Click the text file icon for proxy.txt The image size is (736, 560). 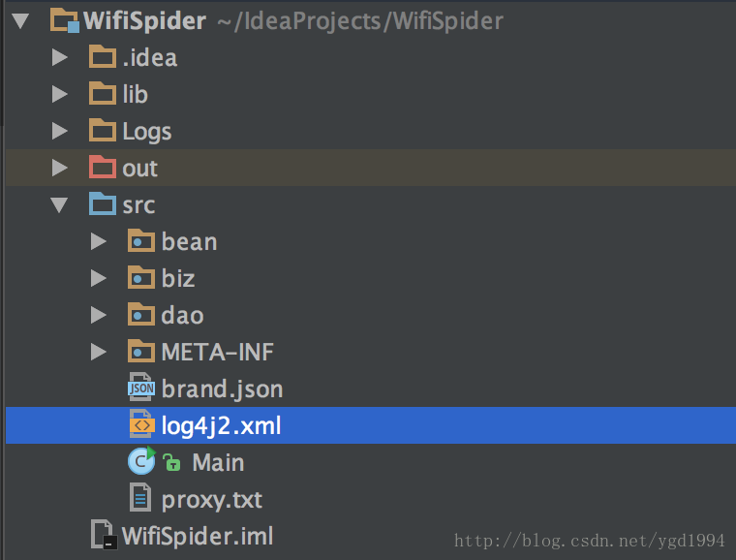[x=140, y=498]
